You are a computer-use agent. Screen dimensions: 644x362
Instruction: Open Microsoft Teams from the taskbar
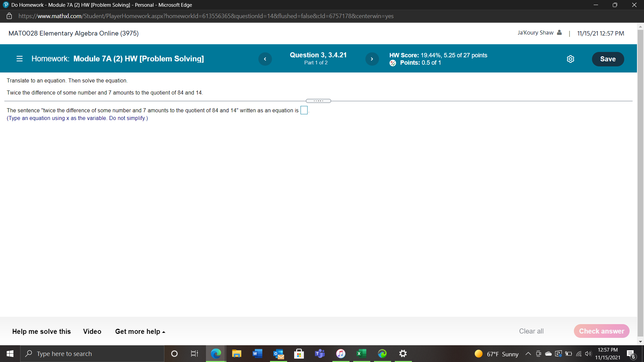pos(320,354)
